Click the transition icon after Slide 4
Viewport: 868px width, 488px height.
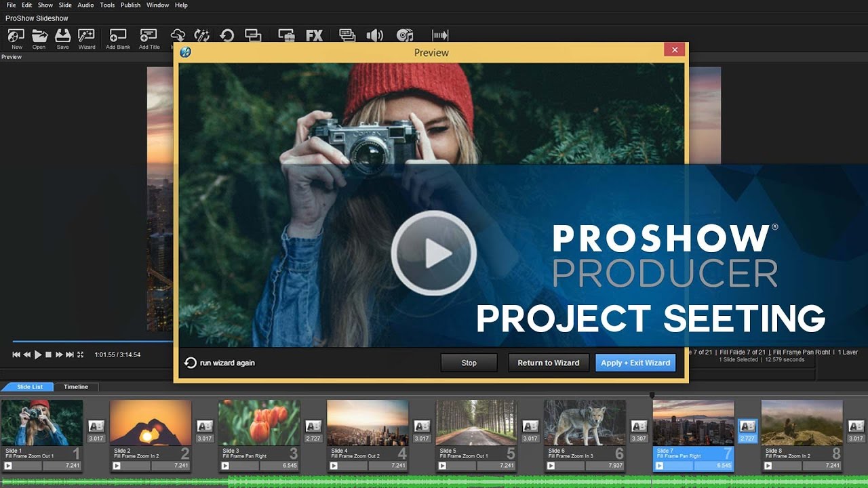(x=421, y=426)
